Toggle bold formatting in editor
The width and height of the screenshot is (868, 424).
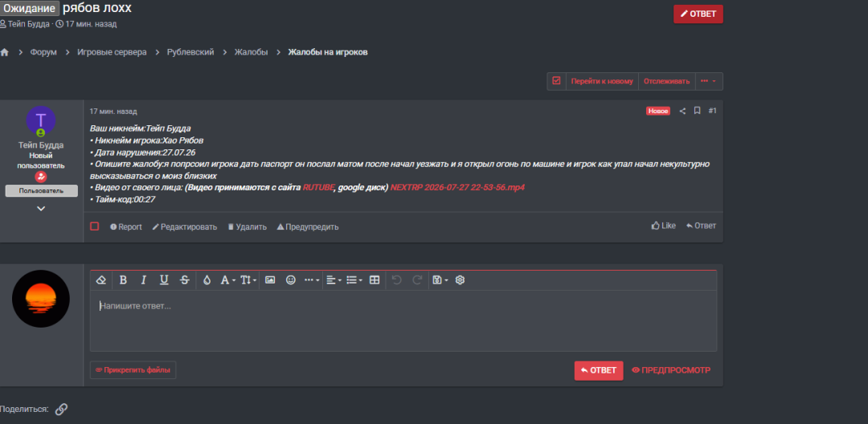point(123,280)
